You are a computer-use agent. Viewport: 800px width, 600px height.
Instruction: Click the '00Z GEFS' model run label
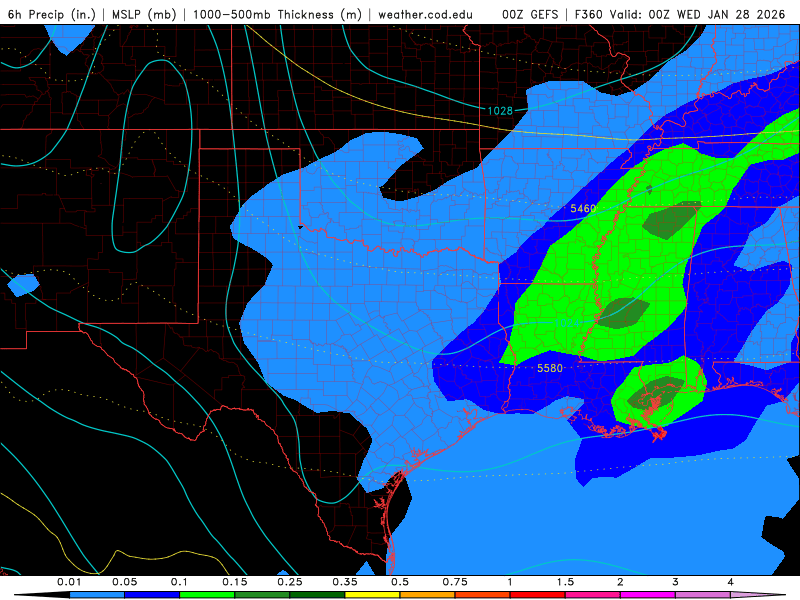[x=530, y=14]
